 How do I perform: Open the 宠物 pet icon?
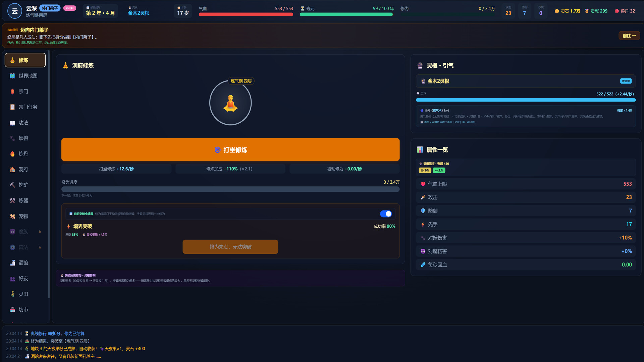pos(12,216)
